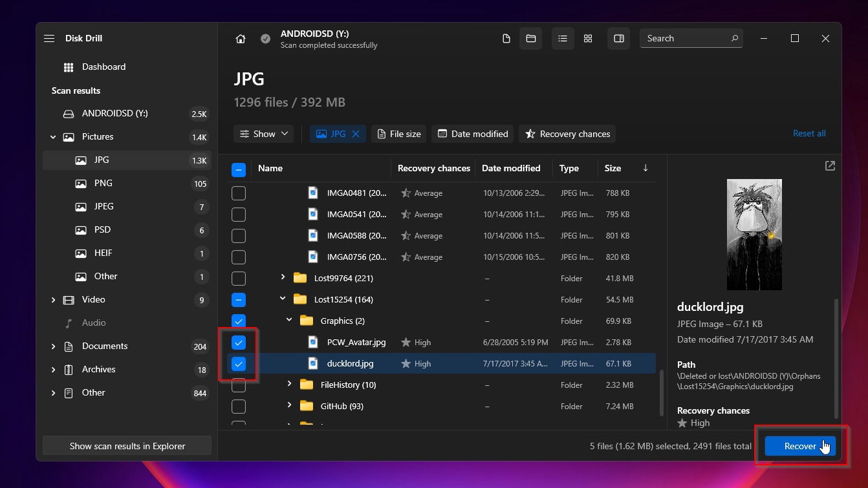Switch to file view icon in toolbar
This screenshot has width=868, height=488.
point(506,39)
